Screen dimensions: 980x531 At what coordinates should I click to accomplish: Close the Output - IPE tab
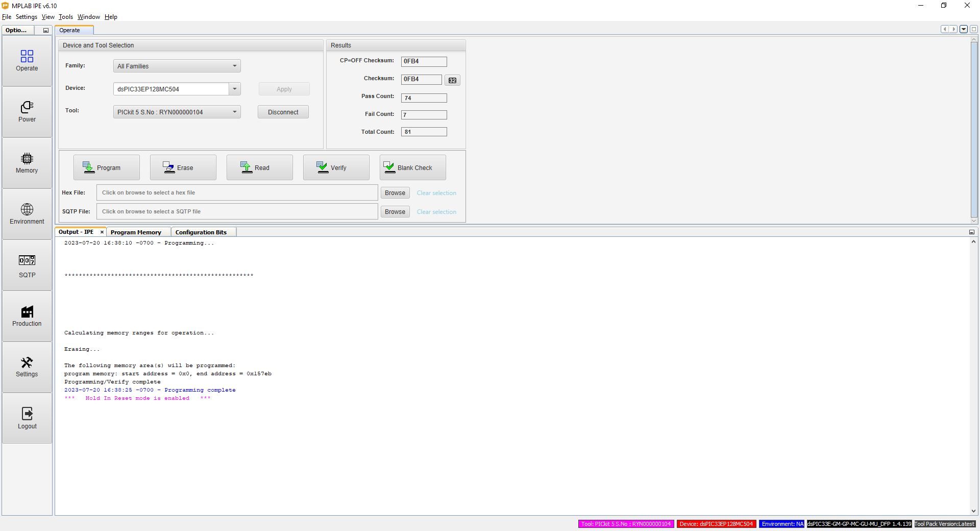(x=102, y=232)
